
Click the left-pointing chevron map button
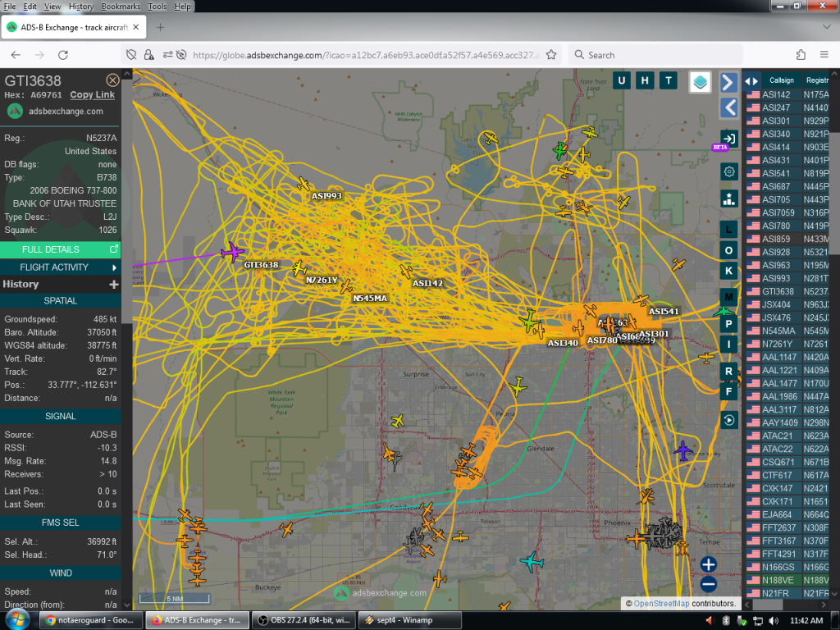[729, 107]
